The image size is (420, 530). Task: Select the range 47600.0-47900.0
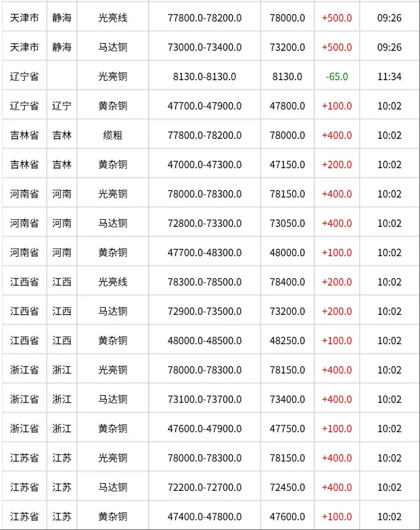tap(205, 429)
